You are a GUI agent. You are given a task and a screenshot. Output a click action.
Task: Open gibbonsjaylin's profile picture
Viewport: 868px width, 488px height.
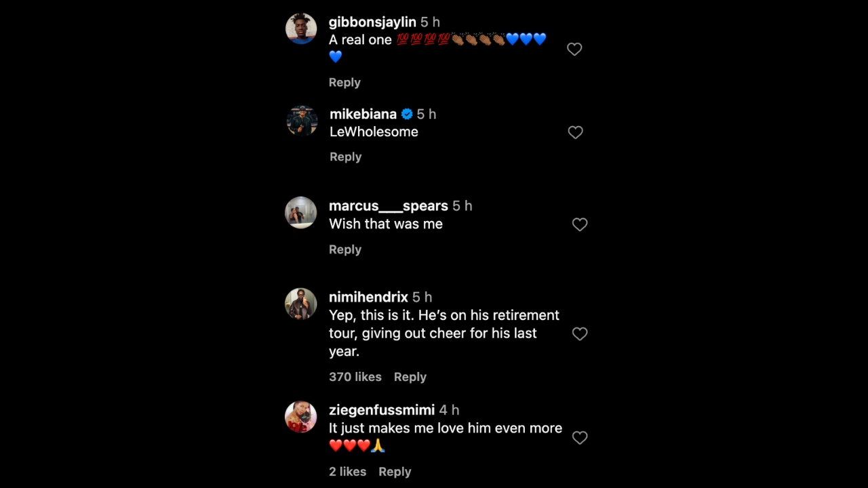click(300, 28)
